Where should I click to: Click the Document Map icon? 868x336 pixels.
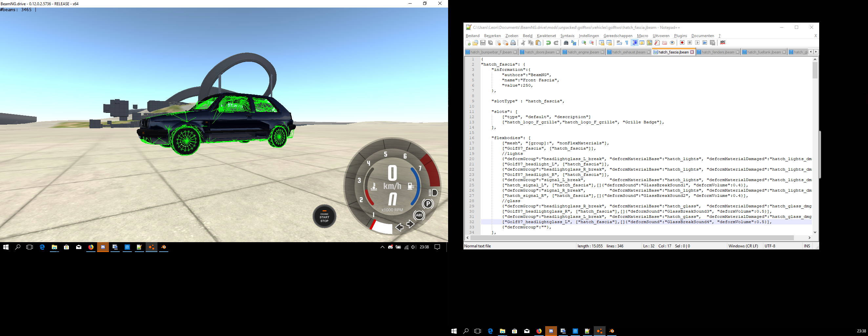649,42
